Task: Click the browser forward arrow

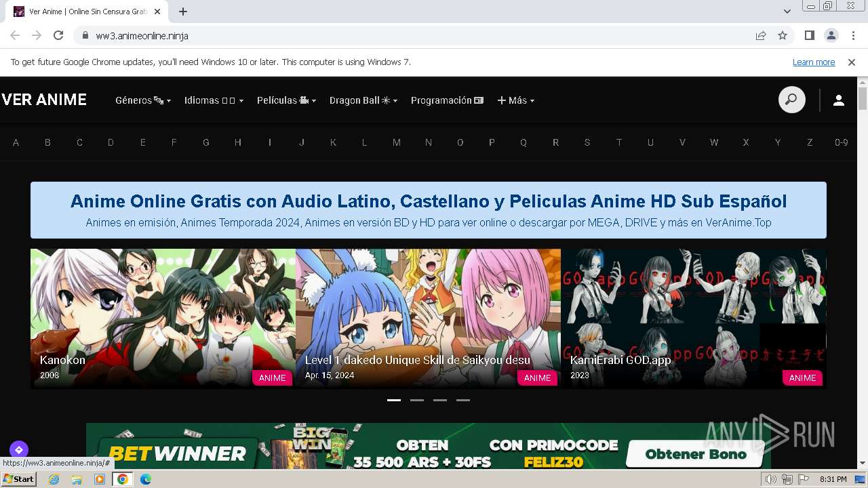Action: (37, 35)
